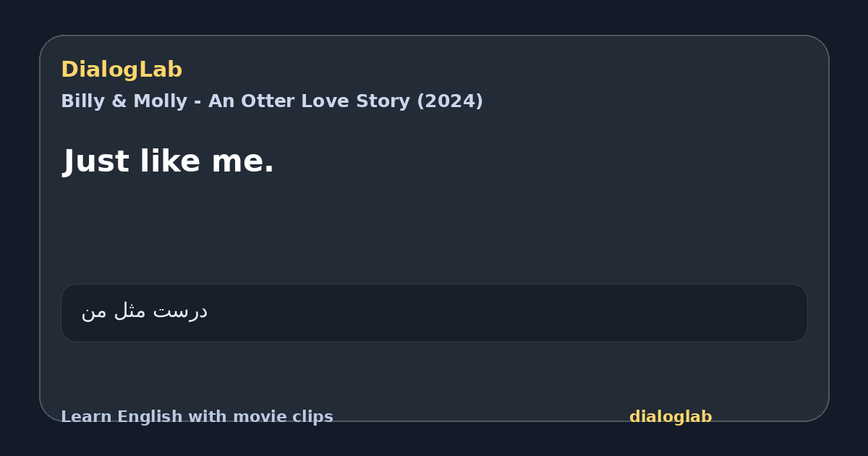Click empty right side of translation box
Image resolution: width=868 pixels, height=456 pixels.
pyautogui.click(x=579, y=313)
